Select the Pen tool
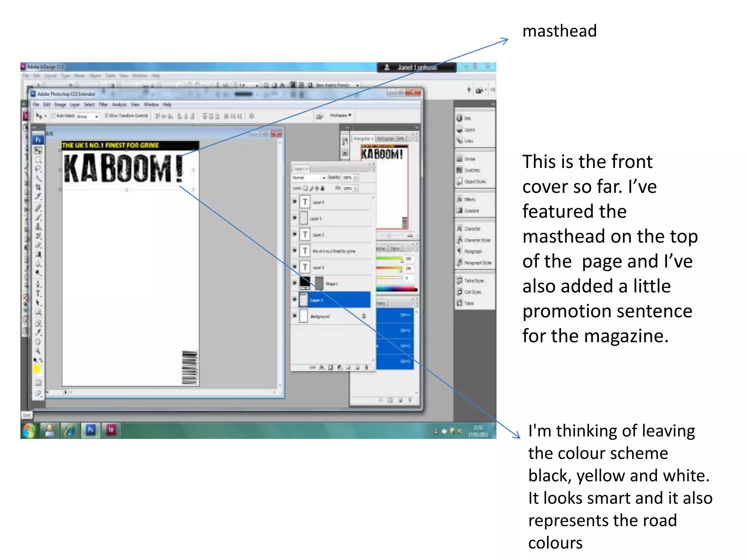This screenshot has height=560, width=747. point(38,284)
